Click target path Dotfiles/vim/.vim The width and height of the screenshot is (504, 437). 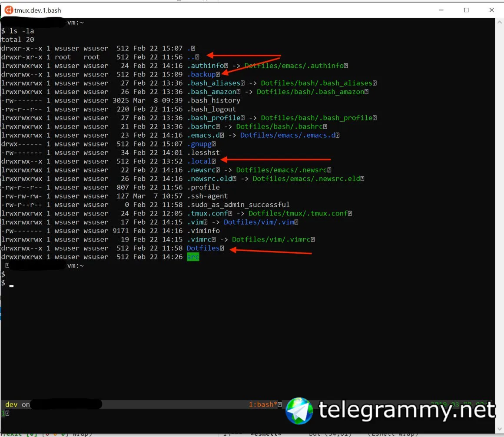259,222
